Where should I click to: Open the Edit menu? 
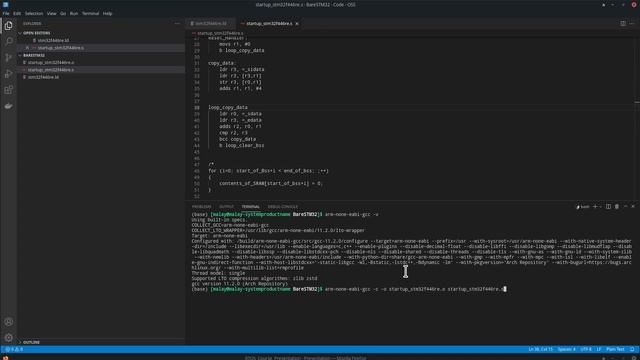tap(17, 13)
